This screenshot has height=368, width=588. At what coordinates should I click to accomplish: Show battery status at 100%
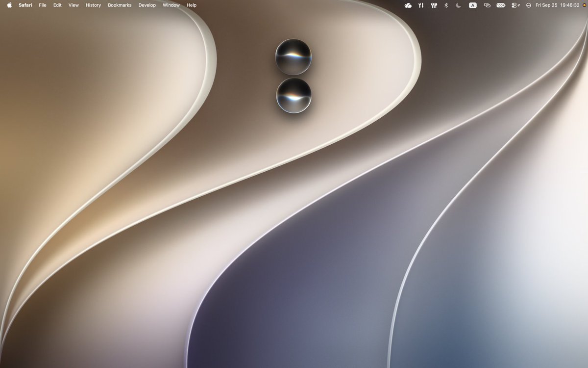[501, 5]
